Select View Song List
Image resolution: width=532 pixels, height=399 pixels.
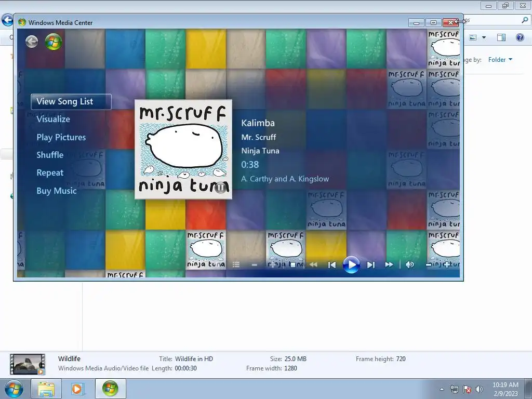[x=71, y=101]
